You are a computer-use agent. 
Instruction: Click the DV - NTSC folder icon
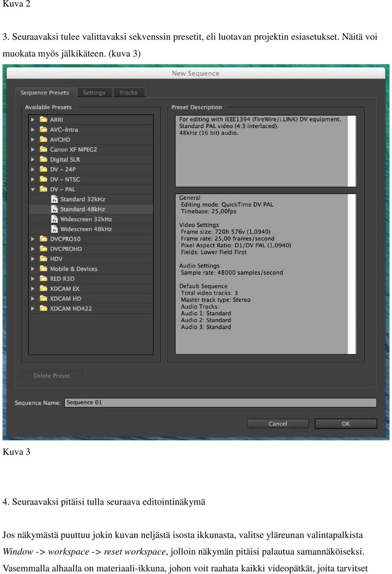[43, 179]
